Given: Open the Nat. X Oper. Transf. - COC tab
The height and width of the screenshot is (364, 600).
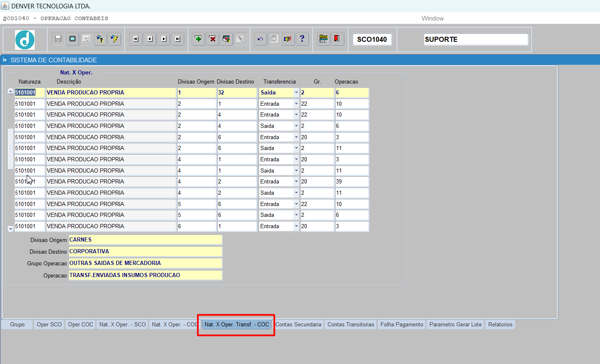Looking at the screenshot, I should tap(237, 324).
